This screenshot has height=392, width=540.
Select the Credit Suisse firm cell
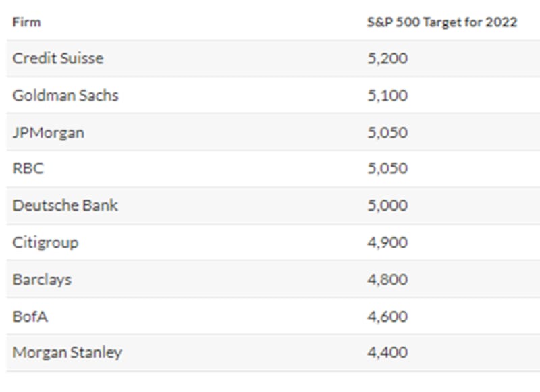(x=58, y=59)
